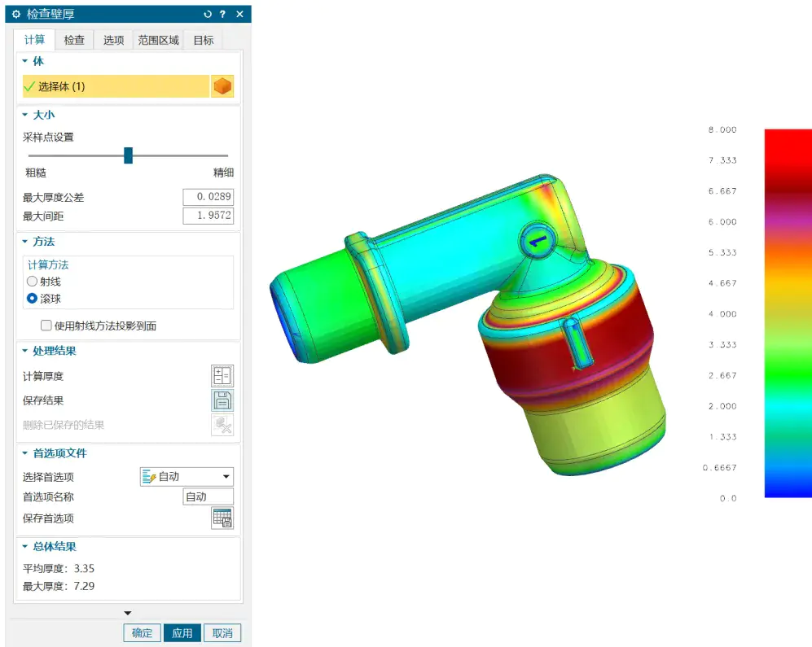Collapse the 体 section
This screenshot has width=812, height=647.
click(25, 61)
